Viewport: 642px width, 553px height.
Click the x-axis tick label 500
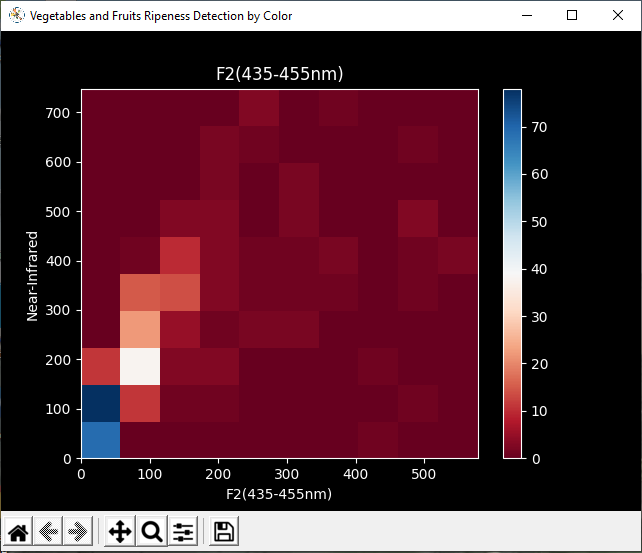click(x=423, y=474)
